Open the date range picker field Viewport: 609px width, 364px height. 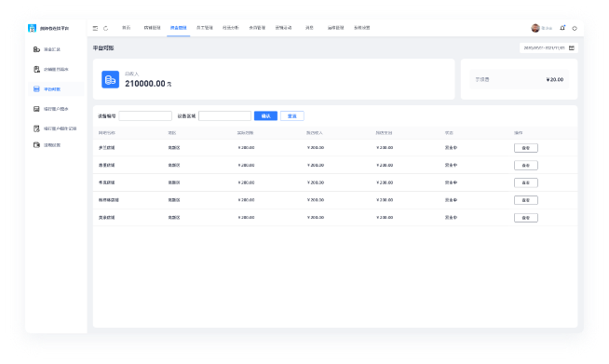(x=548, y=47)
